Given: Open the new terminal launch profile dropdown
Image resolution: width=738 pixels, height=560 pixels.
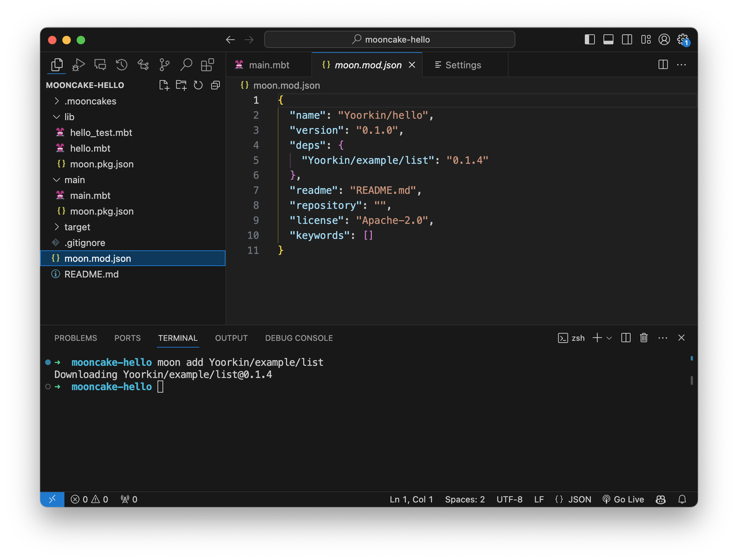Looking at the screenshot, I should coord(609,338).
